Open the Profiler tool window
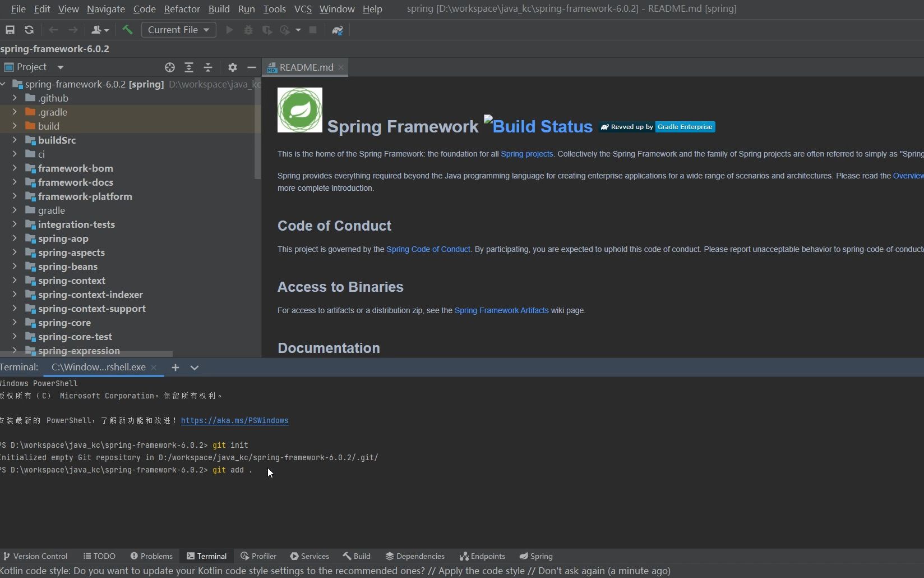The width and height of the screenshot is (924, 578). (x=258, y=556)
